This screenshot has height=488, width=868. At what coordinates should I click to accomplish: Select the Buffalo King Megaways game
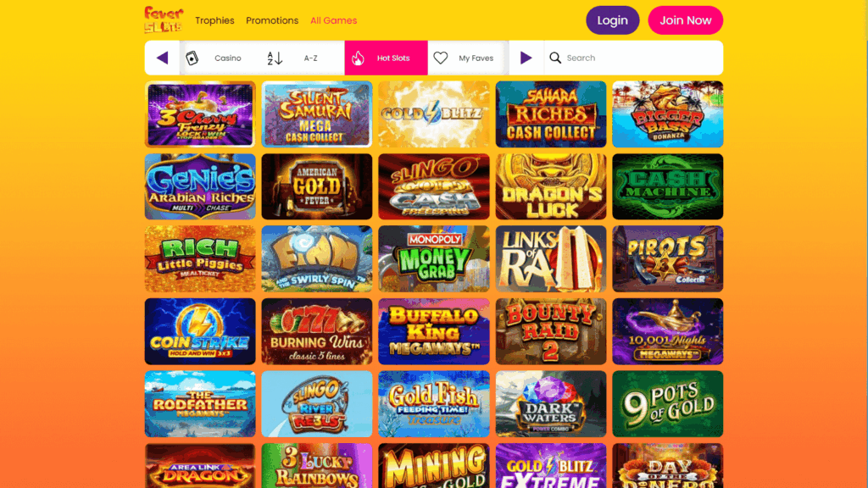point(434,331)
